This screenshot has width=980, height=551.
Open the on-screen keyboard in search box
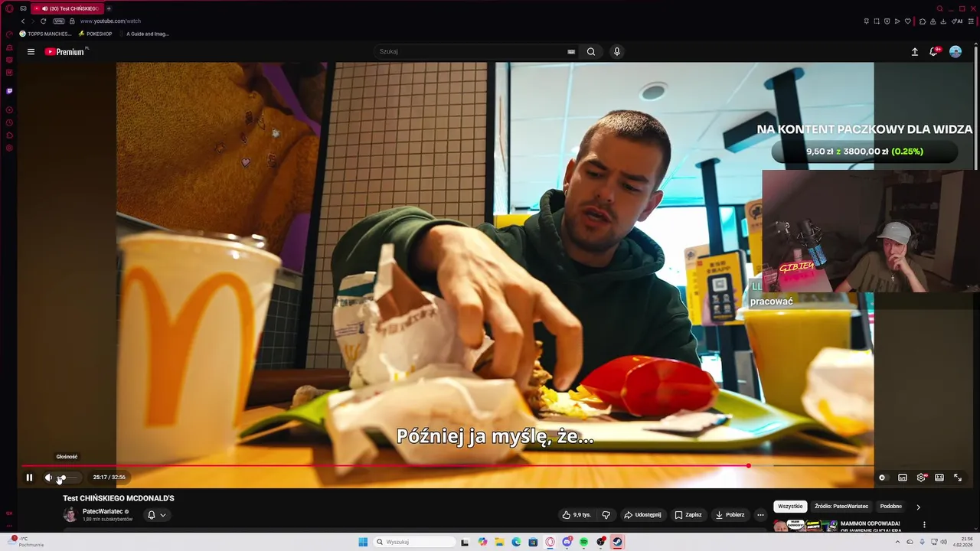pyautogui.click(x=571, y=52)
